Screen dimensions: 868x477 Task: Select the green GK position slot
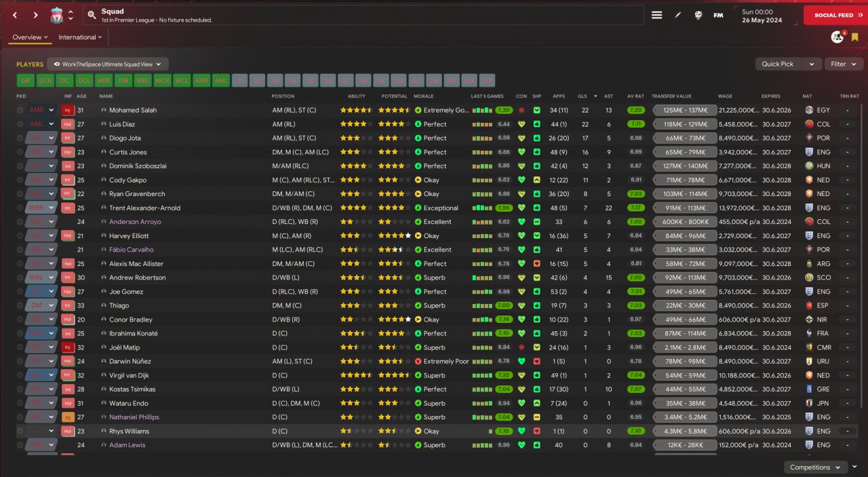25,80
